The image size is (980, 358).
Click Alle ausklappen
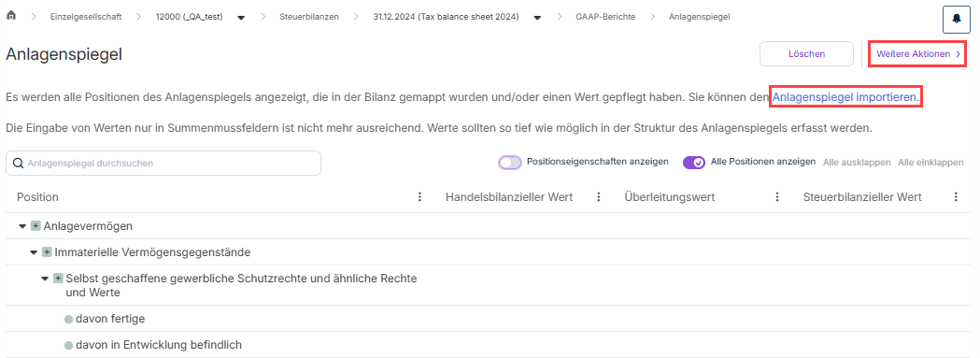857,162
